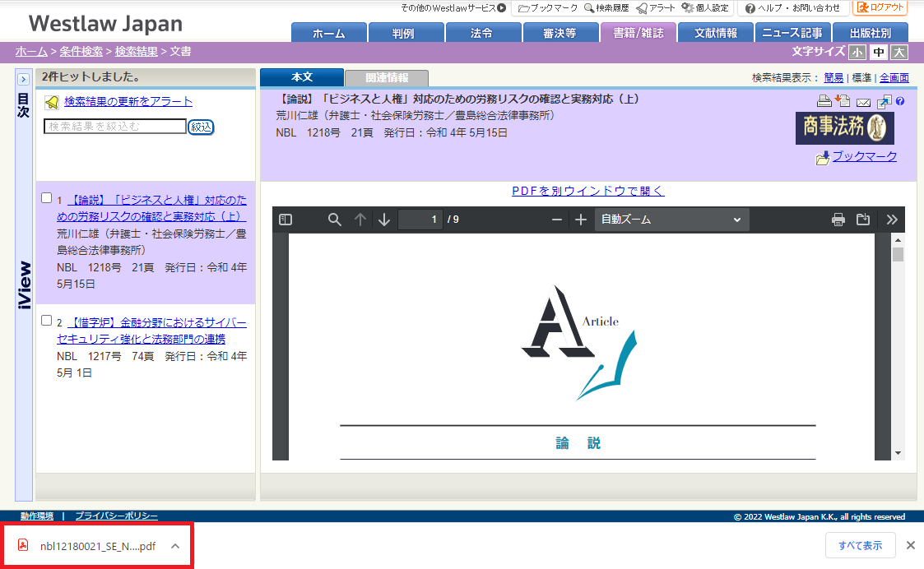Expand the 目次 iView side panel

(x=23, y=79)
